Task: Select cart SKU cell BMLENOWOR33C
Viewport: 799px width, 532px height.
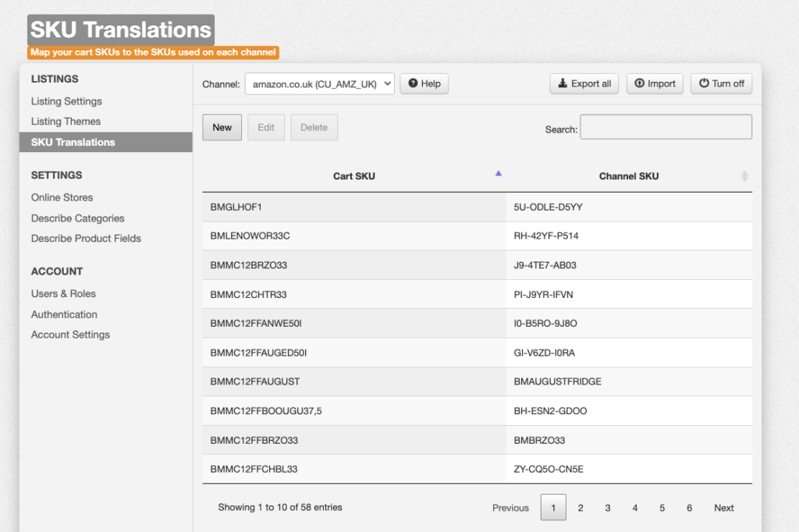Action: (354, 236)
